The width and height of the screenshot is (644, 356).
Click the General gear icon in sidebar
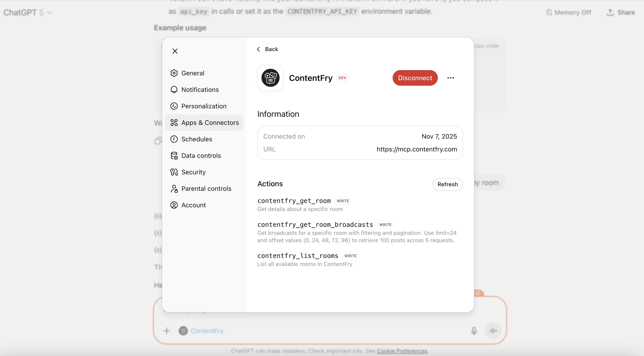[174, 73]
